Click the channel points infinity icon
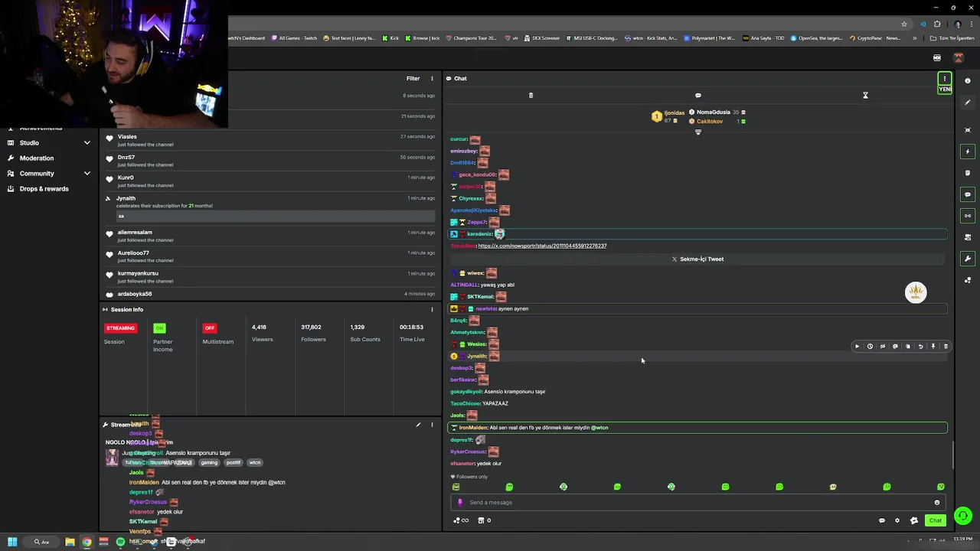Image resolution: width=980 pixels, height=551 pixels. tap(461, 520)
